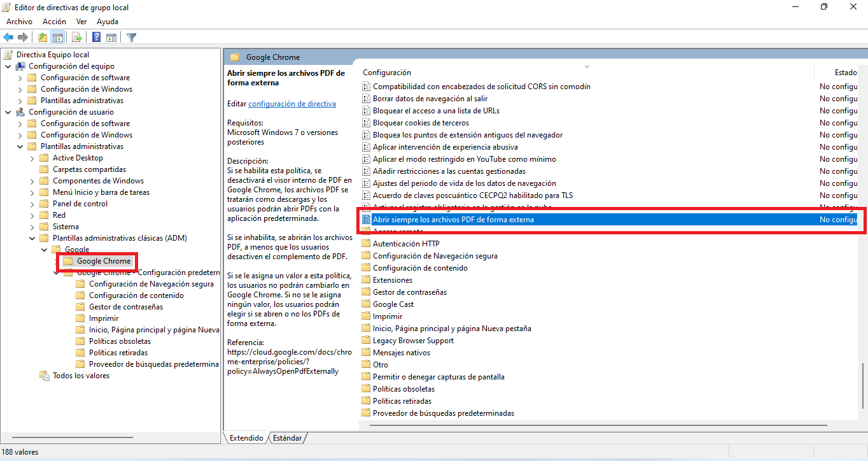Open the Archivo menu
This screenshot has height=461, width=868.
coord(19,22)
